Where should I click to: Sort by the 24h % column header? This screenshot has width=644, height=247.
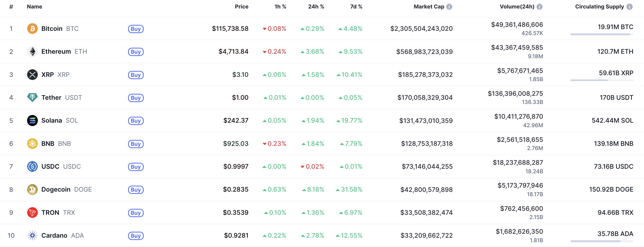point(316,7)
